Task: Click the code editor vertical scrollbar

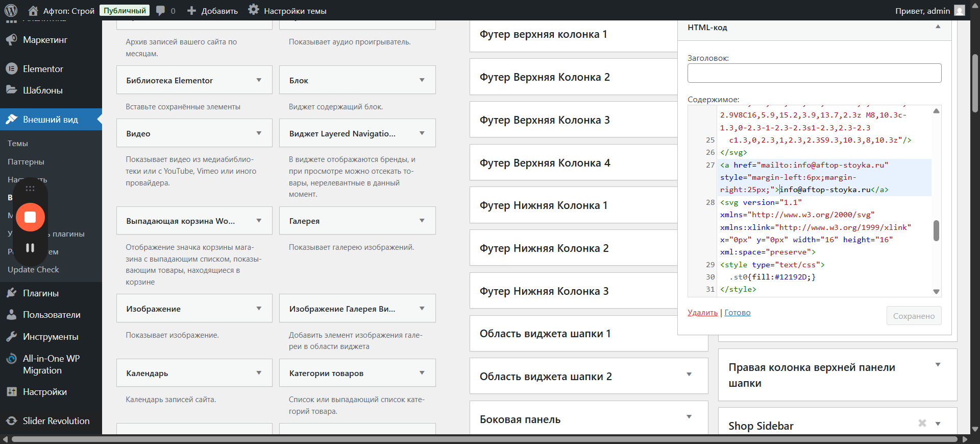Action: tap(936, 230)
